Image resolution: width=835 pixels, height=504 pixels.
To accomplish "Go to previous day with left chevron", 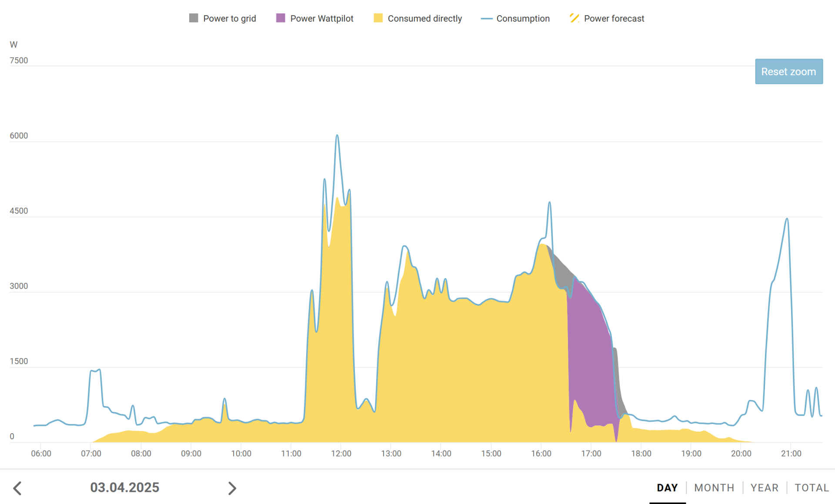I will click(17, 488).
